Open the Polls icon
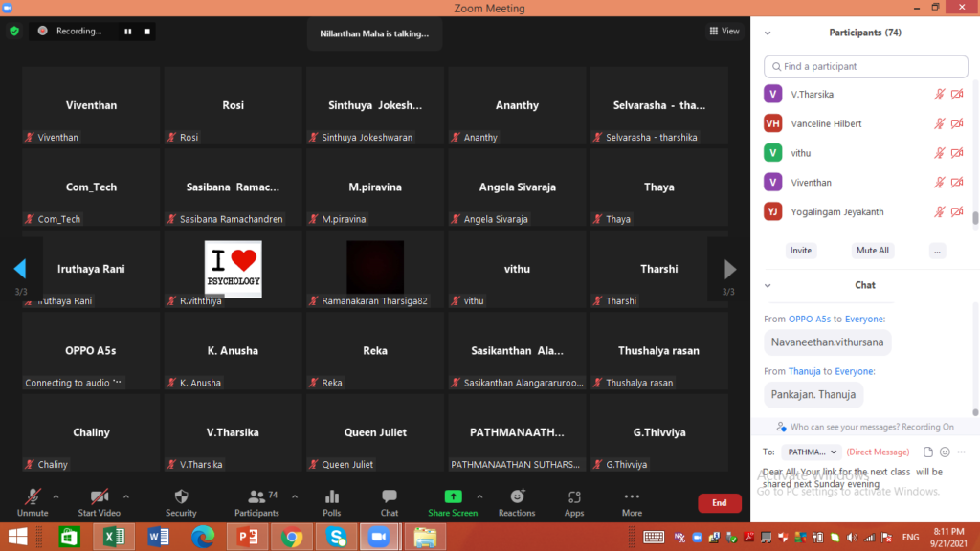Image resolution: width=980 pixels, height=551 pixels. click(332, 497)
